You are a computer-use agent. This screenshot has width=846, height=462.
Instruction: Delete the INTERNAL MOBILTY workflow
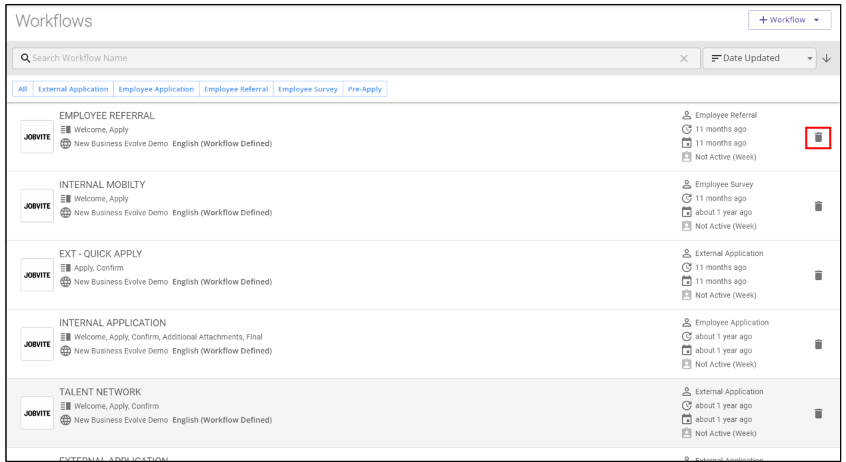(818, 206)
